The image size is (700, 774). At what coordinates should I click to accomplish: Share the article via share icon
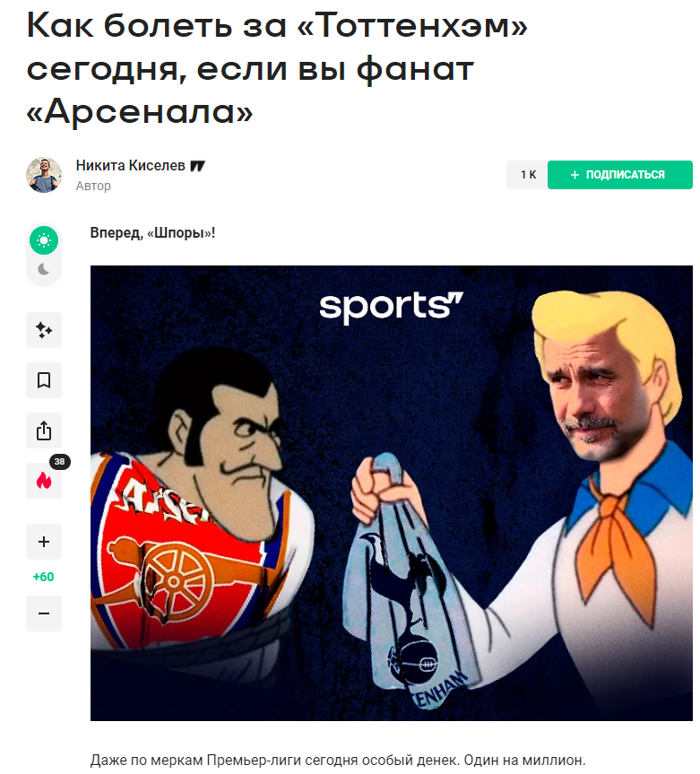(x=44, y=430)
